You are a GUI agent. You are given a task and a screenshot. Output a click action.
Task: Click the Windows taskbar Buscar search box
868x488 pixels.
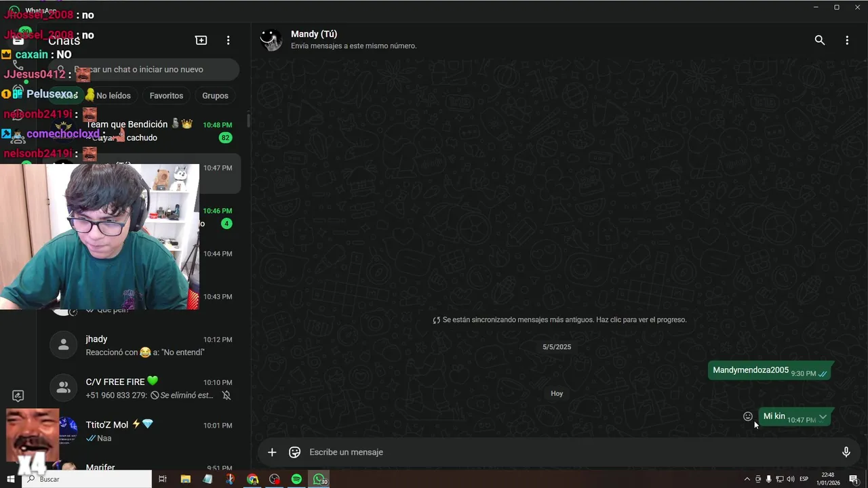(87, 479)
